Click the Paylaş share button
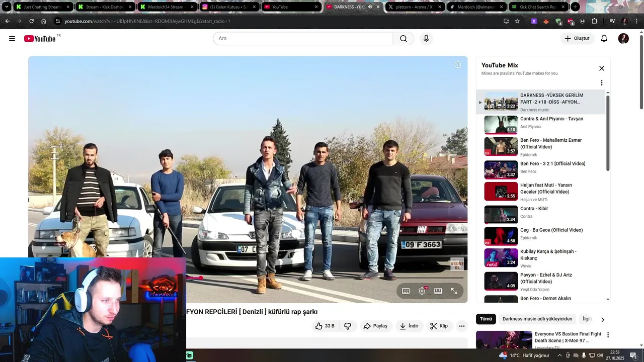This screenshot has width=644, height=362. (x=375, y=326)
